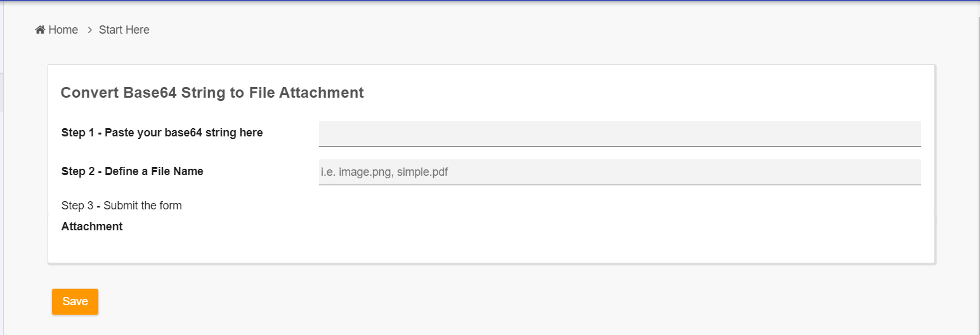Click the Step 2 Define a File Name label

coord(132,171)
